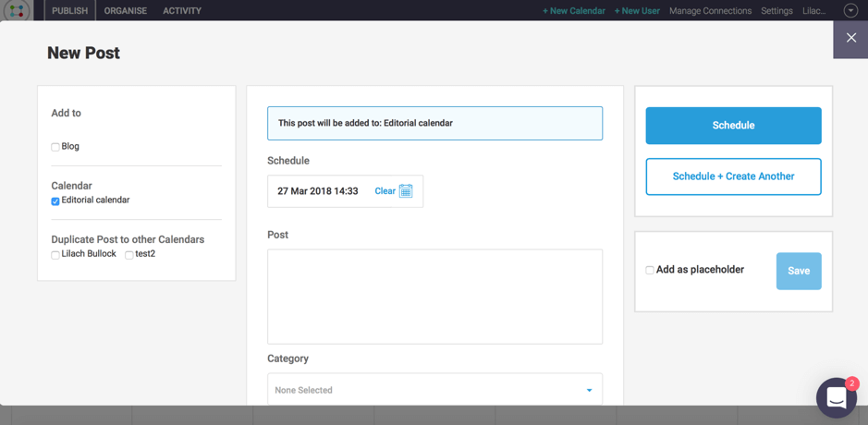Open the Lilac... user menu

tap(813, 10)
